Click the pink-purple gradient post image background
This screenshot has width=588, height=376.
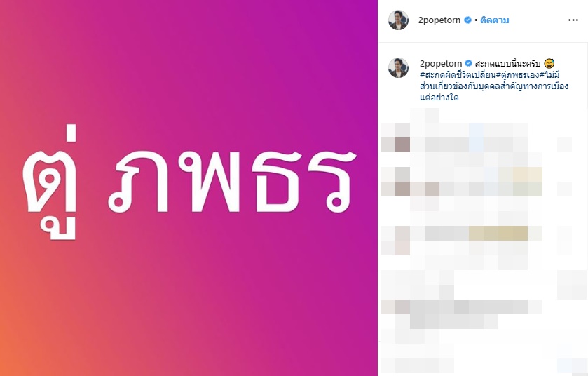click(225, 75)
